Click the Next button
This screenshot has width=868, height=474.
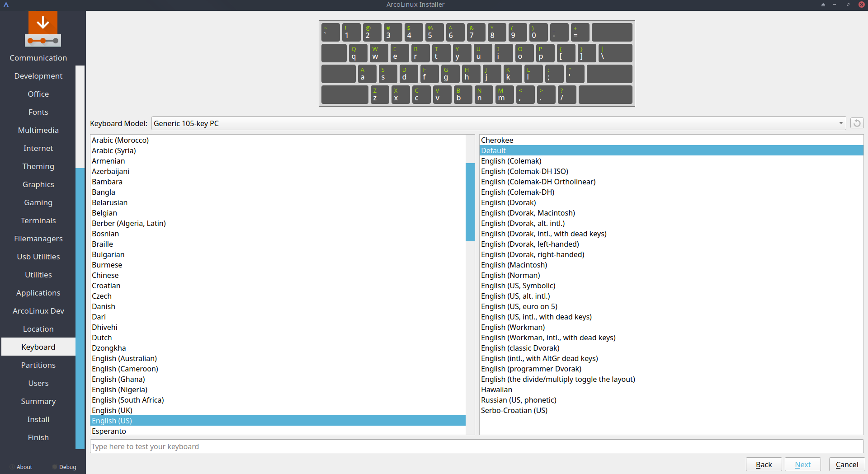(x=802, y=465)
